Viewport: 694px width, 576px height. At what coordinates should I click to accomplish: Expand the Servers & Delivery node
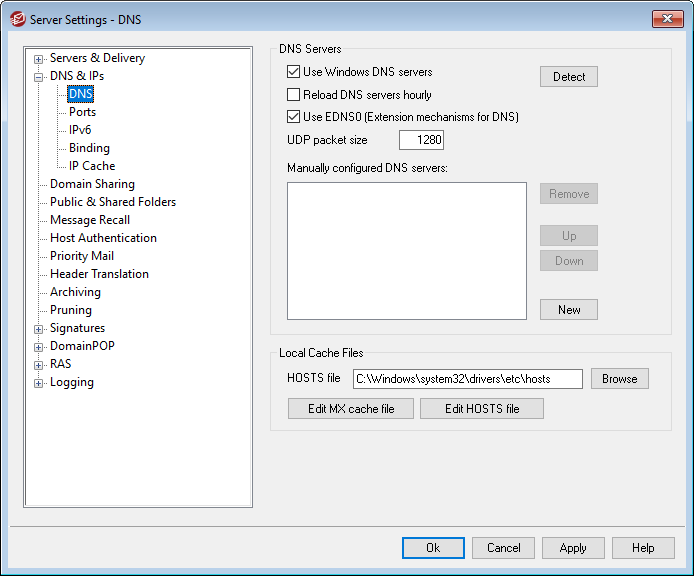point(39,59)
